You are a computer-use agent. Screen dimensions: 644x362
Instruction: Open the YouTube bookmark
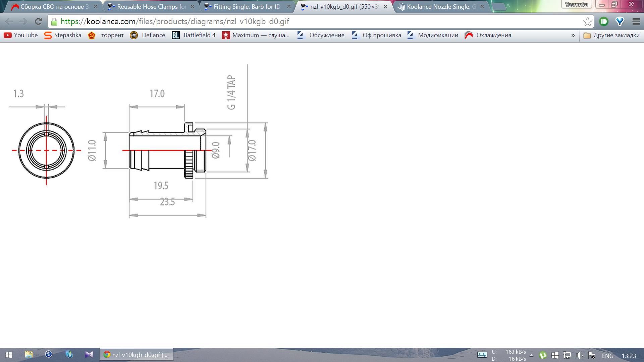tap(21, 35)
